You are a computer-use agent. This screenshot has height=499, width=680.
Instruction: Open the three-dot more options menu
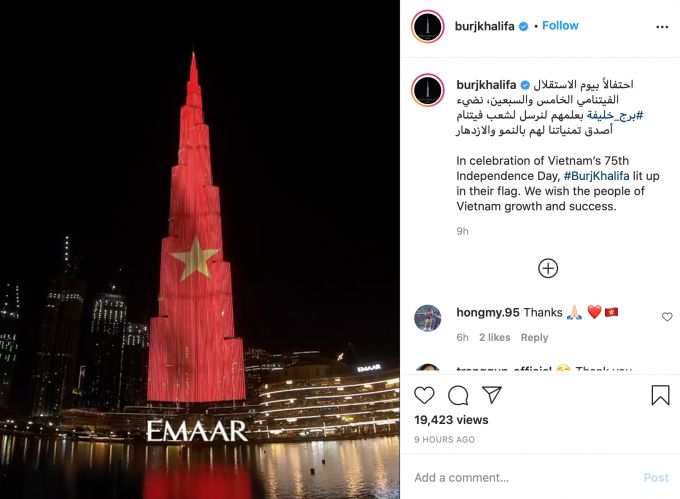[x=662, y=27]
